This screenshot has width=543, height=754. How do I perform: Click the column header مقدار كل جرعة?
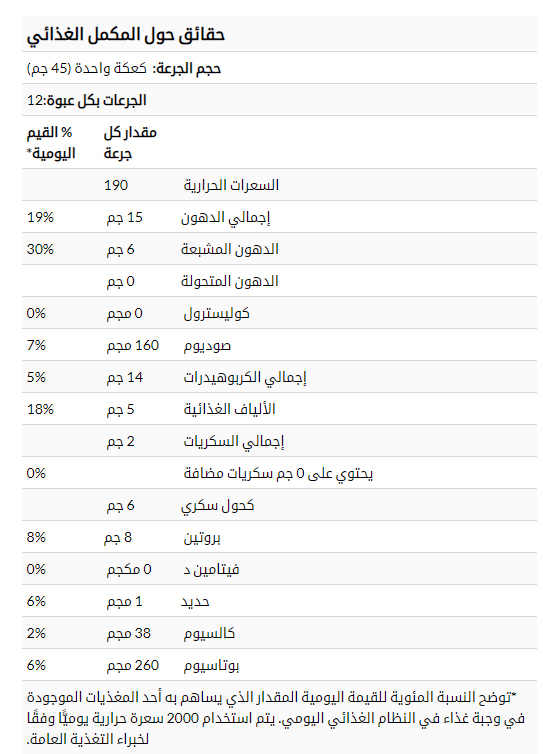(x=130, y=142)
